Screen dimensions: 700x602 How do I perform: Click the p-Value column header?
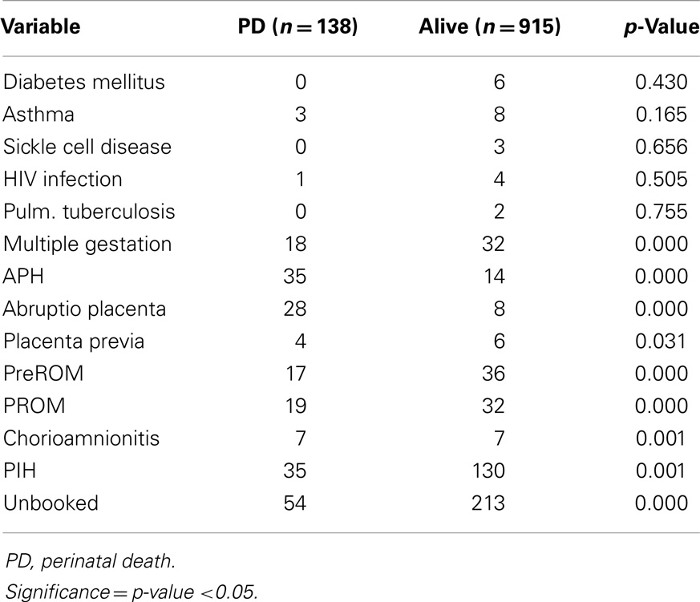click(x=662, y=27)
